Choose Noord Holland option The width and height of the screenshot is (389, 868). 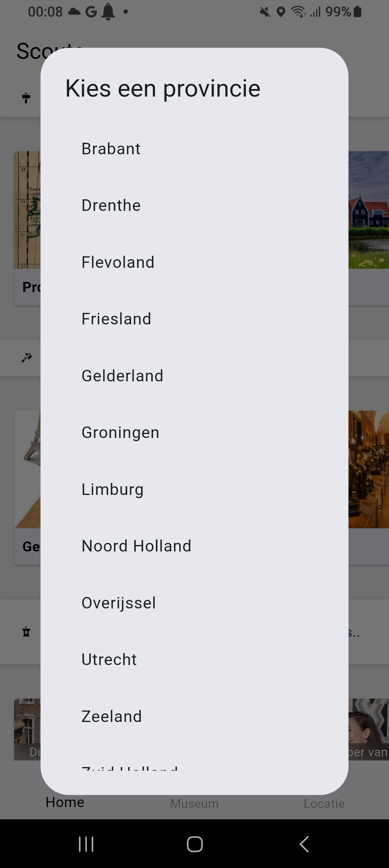194,546
